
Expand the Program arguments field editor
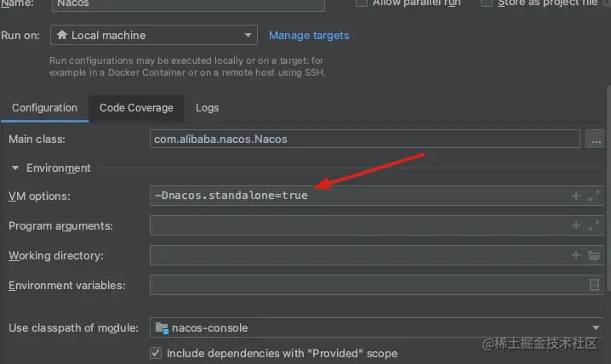pyautogui.click(x=594, y=225)
